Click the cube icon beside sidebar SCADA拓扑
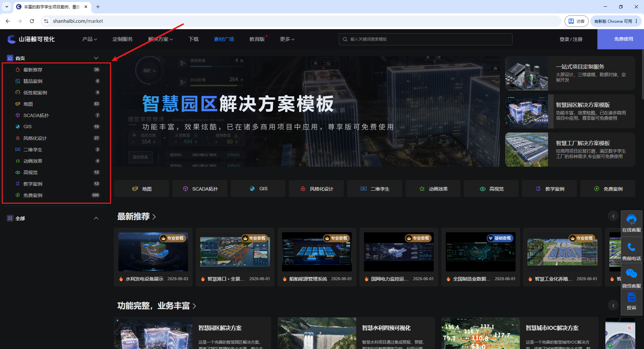644x349 pixels. pos(18,115)
